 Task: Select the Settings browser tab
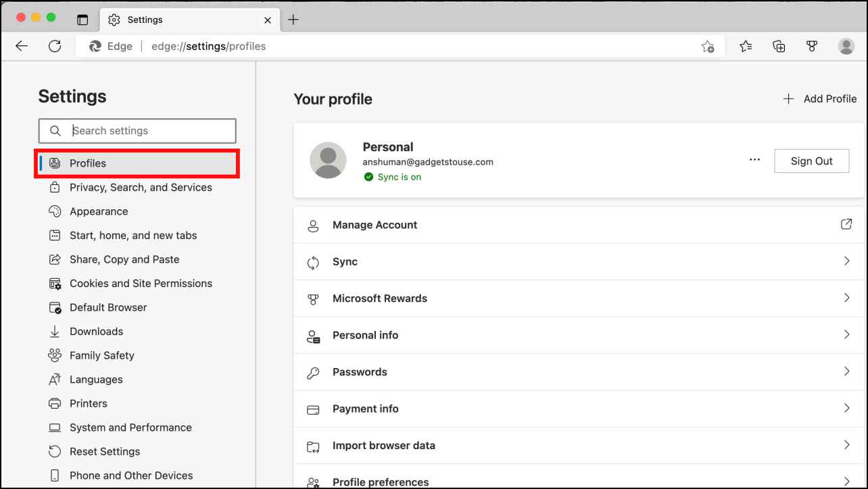tap(189, 20)
